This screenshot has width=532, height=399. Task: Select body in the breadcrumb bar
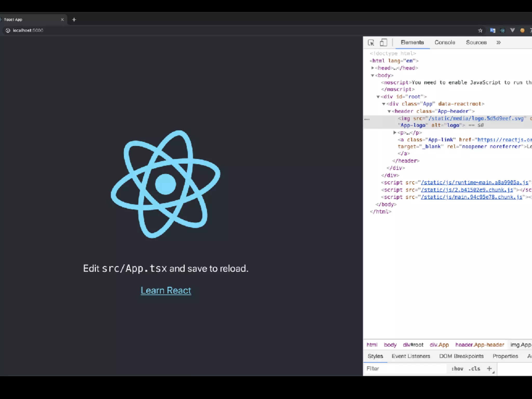[x=390, y=345]
